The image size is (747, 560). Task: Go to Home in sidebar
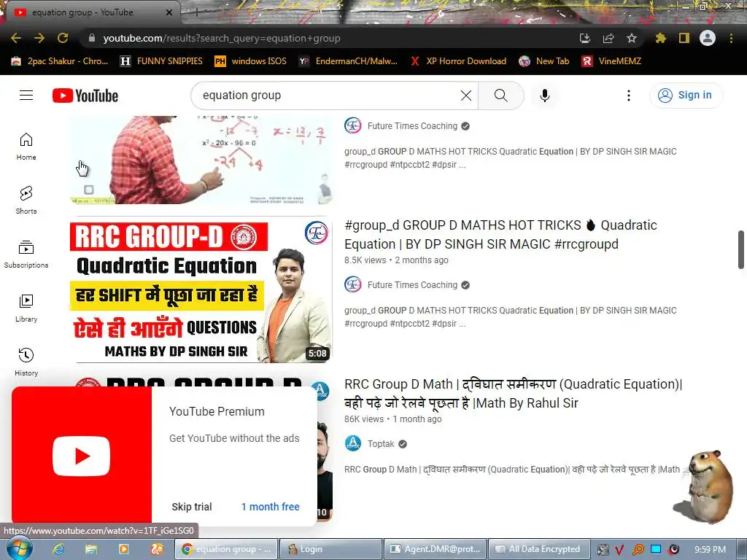[x=26, y=146]
